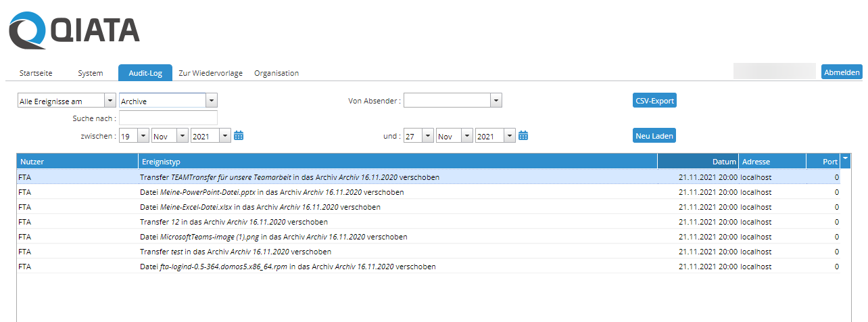Screen dimensions: 868x322
Task: Open the start year dropdown showing 2021
Action: (x=225, y=136)
